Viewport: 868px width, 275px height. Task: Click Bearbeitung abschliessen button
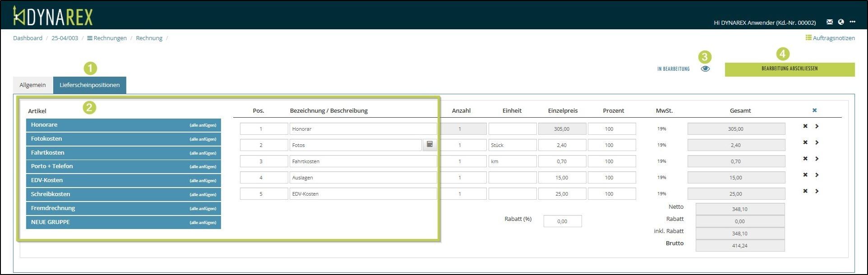[790, 69]
